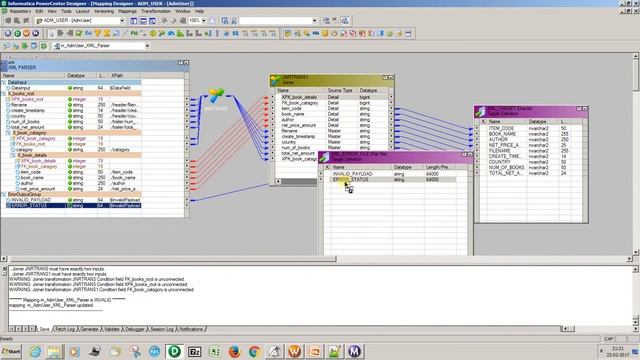This screenshot has width=640, height=360.
Task: Select the ERROR_STATUS row in XML Parser
Action: (x=72, y=206)
